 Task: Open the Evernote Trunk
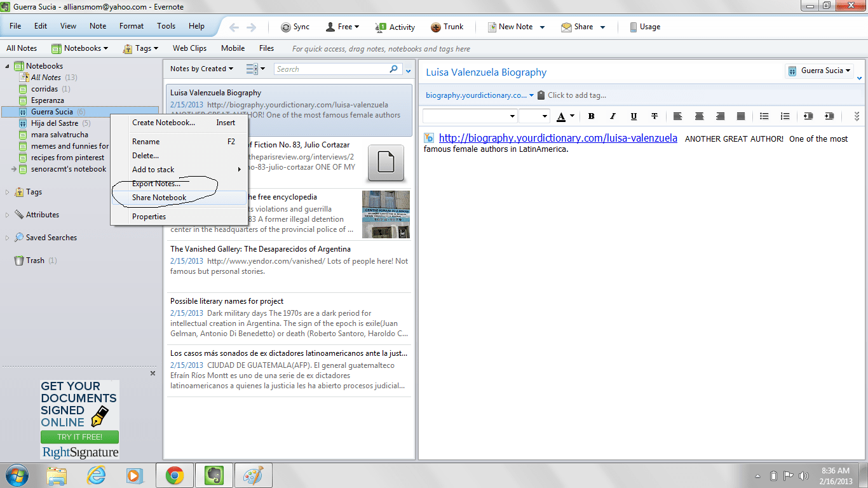(x=447, y=27)
